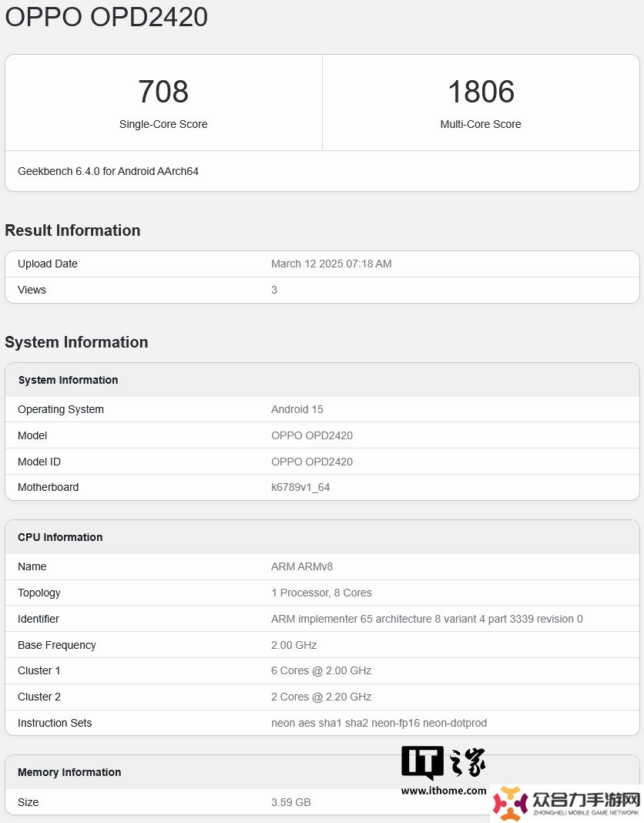The image size is (644, 823).
Task: Click "6 Cores @ 2.00 GHz" value
Action: click(x=321, y=670)
